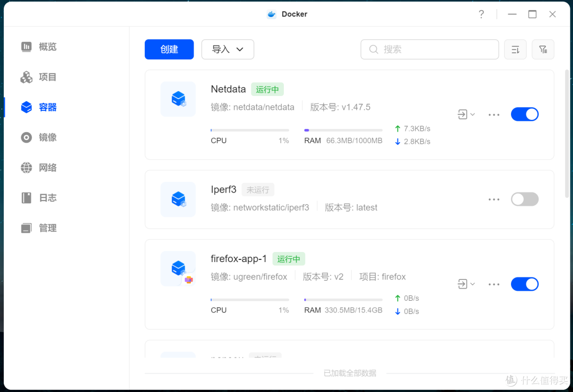Open the filter options icon
Viewport: 573px width, 392px height.
point(543,49)
